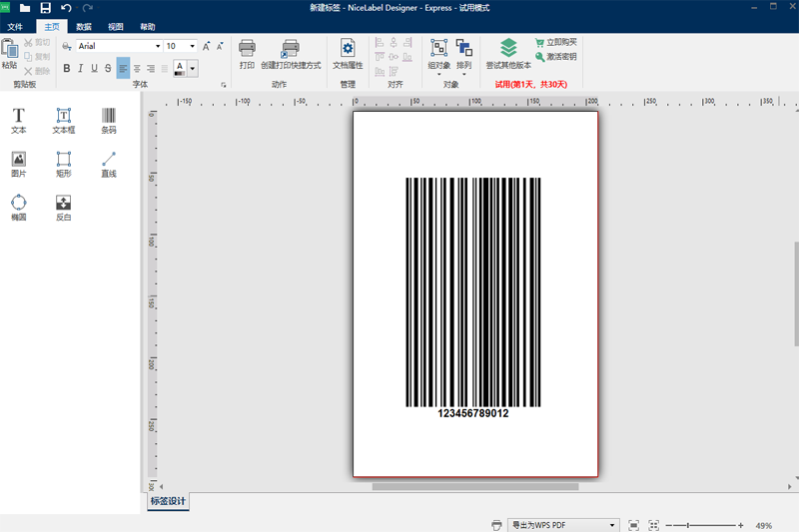The height and width of the screenshot is (532, 799).
Task: Click the 反白 (Inverse) tool
Action: [63, 207]
